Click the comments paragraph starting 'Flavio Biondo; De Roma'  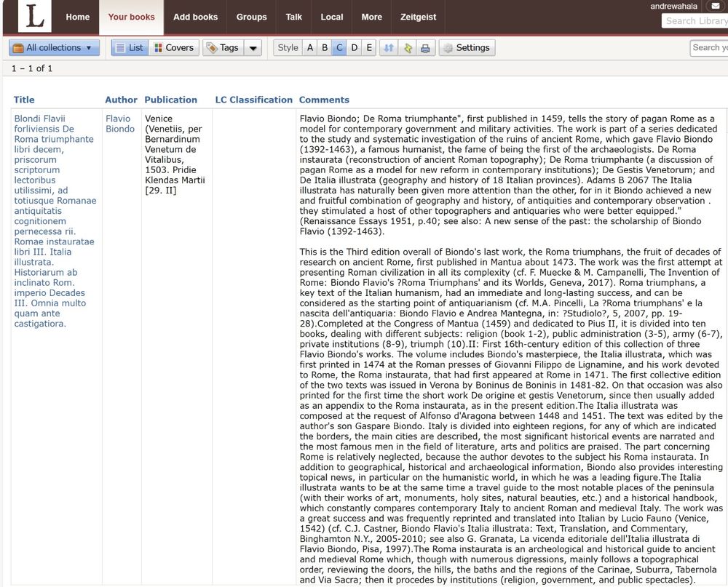[507, 175]
